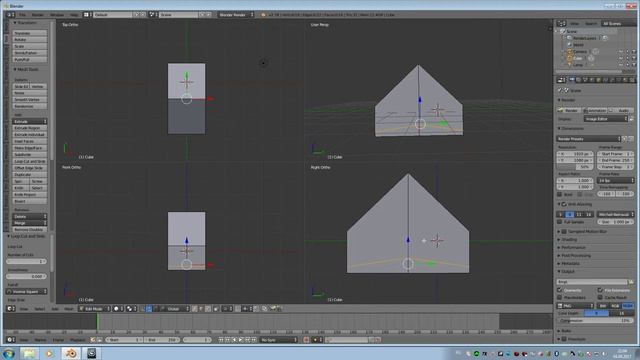Open the Window menu
The width and height of the screenshot is (640, 360).
pos(57,15)
